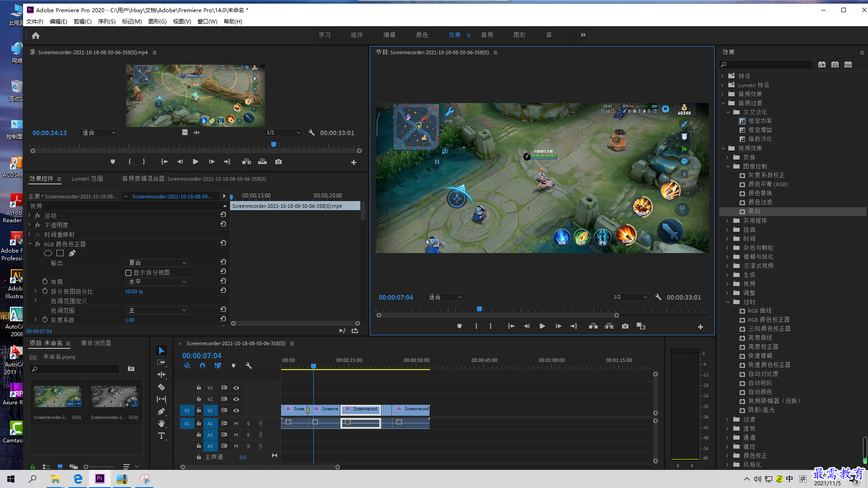
Task: Enable the show split view checkbox
Action: pyautogui.click(x=128, y=273)
